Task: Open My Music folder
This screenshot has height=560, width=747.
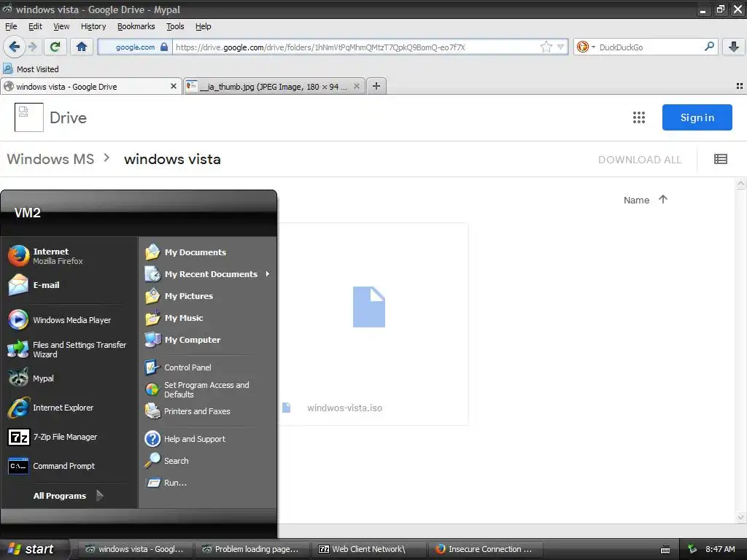Action: (208, 318)
